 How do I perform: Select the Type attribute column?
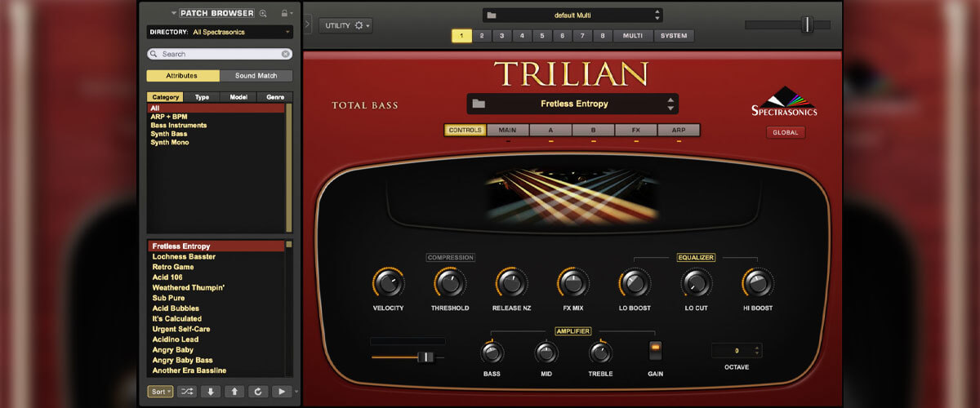(202, 96)
